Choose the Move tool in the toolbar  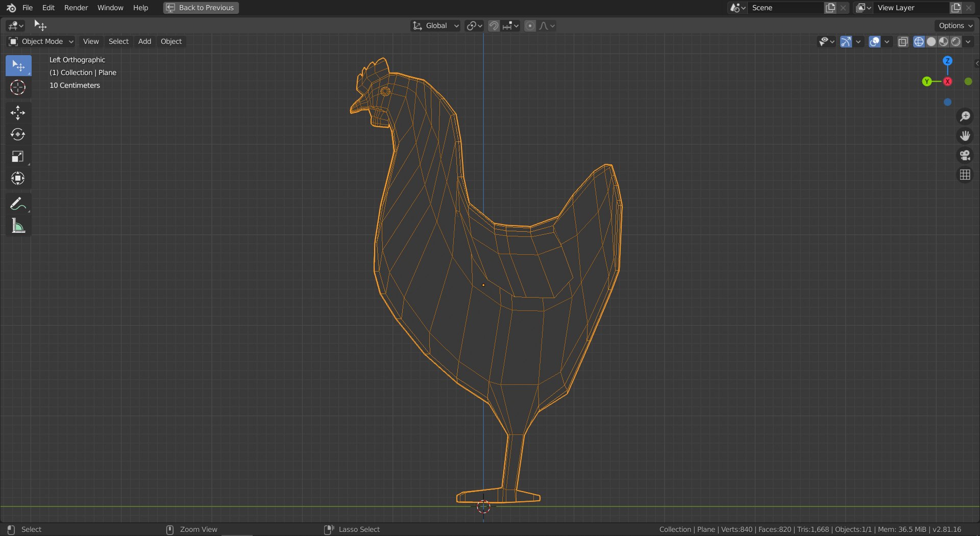tap(18, 113)
